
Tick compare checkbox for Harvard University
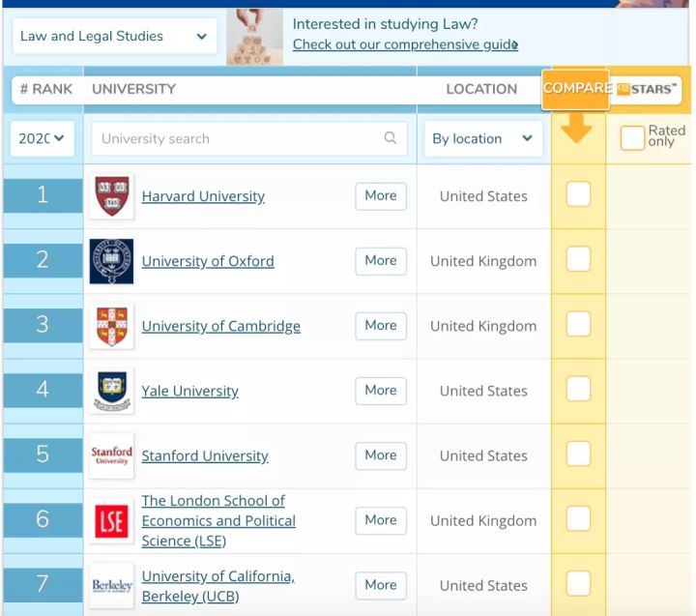[x=578, y=194]
